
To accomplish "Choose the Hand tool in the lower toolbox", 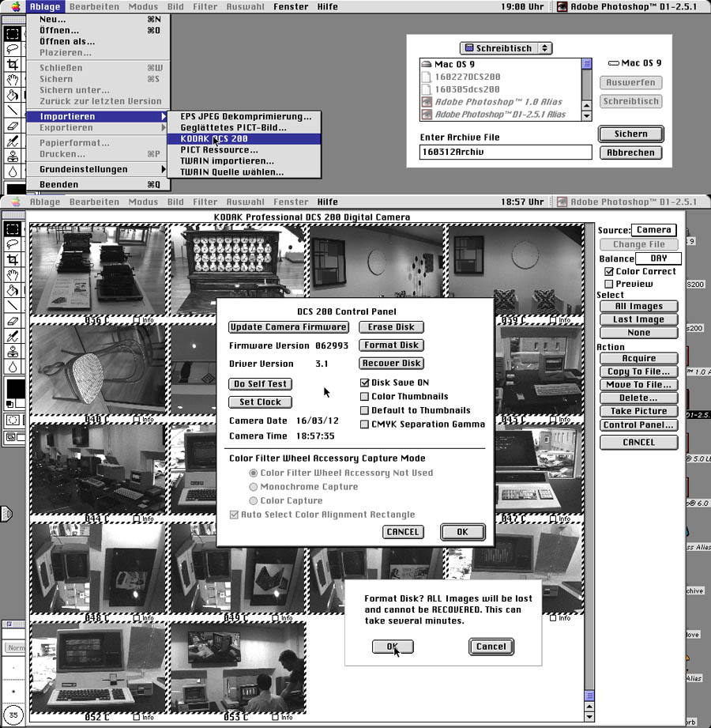I will (x=13, y=274).
